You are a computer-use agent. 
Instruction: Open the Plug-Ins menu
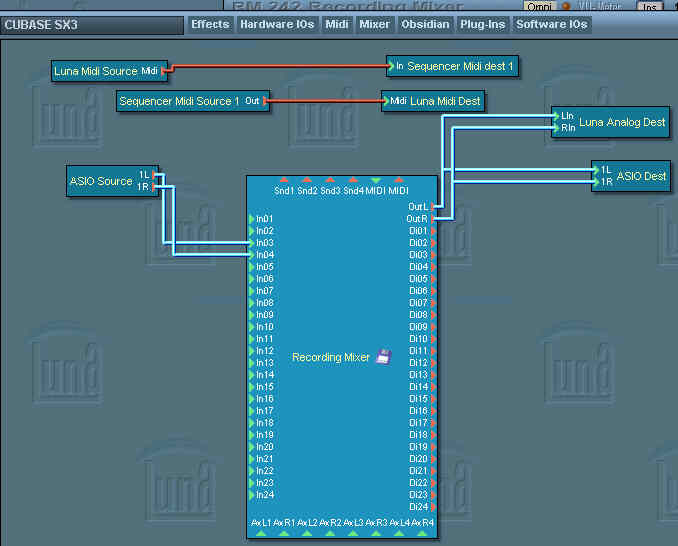coord(483,25)
